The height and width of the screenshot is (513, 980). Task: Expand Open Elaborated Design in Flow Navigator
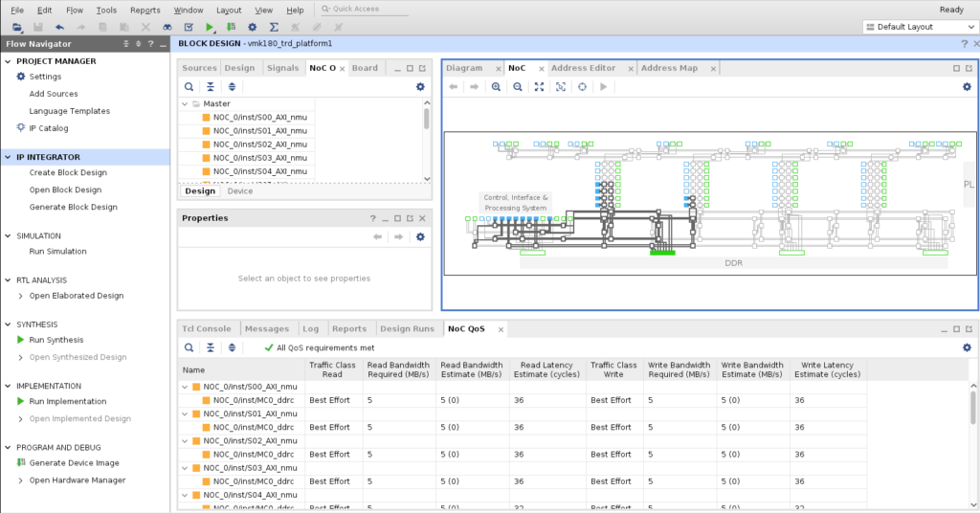coord(21,296)
